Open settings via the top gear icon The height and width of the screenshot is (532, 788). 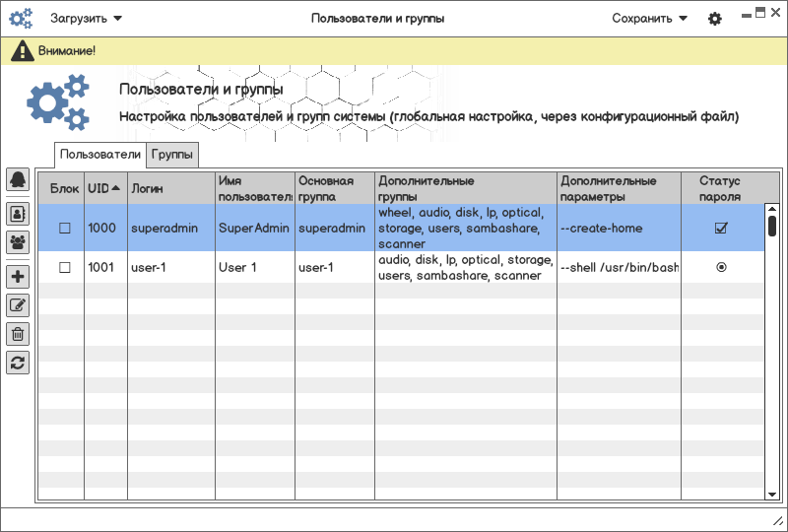[x=715, y=19]
